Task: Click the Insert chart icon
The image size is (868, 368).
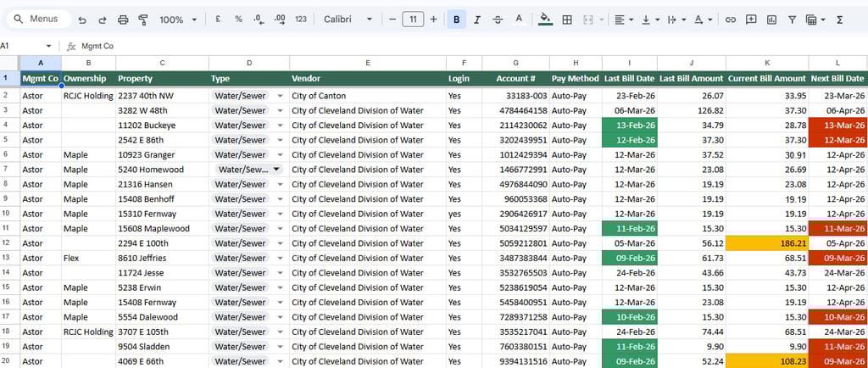Action: pyautogui.click(x=771, y=20)
